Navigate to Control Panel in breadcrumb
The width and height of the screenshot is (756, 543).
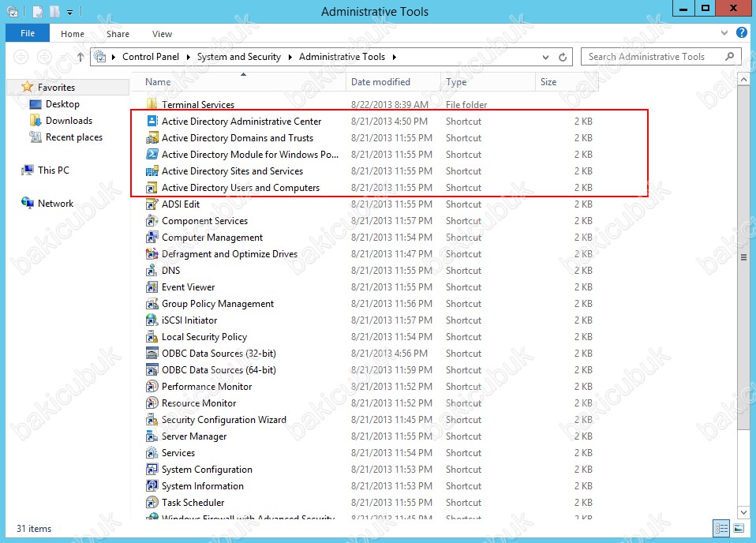[x=151, y=57]
